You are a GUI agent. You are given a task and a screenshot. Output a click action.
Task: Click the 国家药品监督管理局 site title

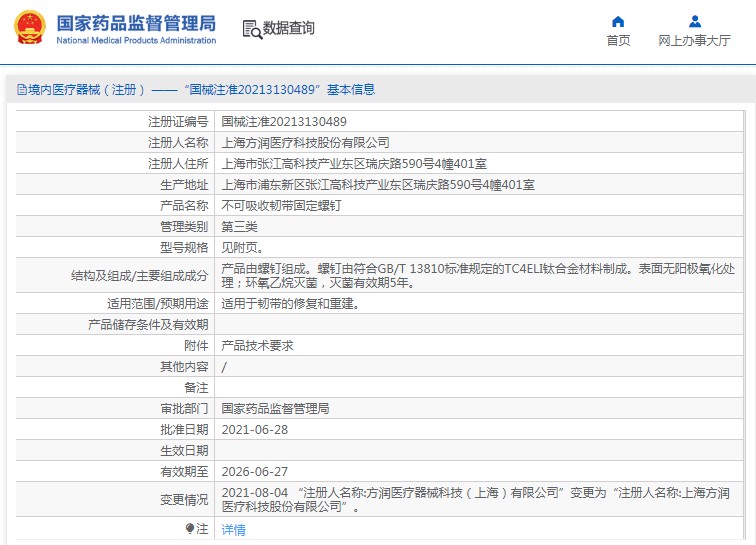[136, 23]
